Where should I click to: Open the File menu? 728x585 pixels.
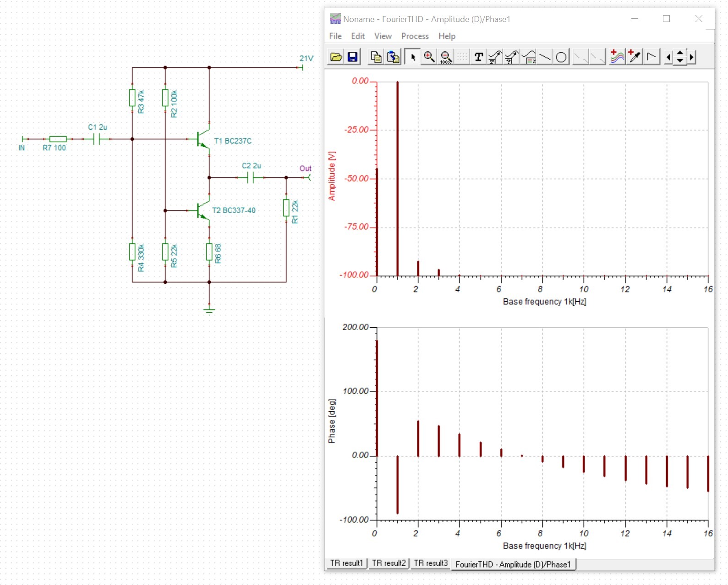tap(335, 36)
